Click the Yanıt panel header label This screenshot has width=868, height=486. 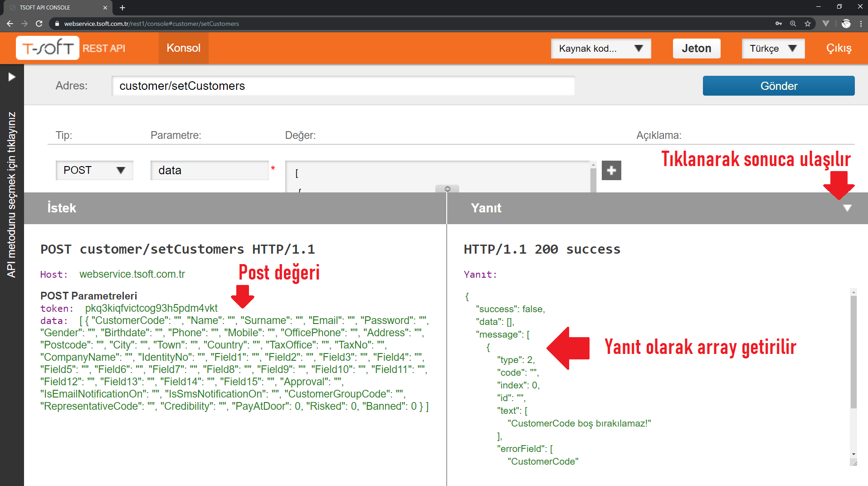(x=486, y=208)
